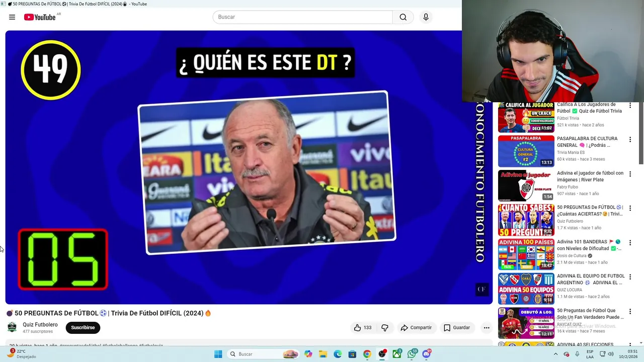Screen dimensions: 644x362
Task: Click channel name 'Fútbol Trivia' in sidebar
Action: tap(568, 118)
